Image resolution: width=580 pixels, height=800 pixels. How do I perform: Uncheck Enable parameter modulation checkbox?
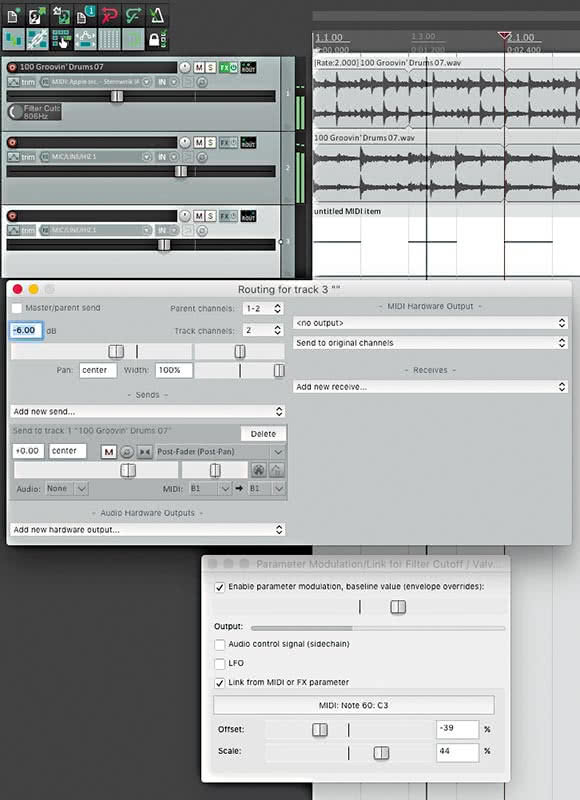click(220, 587)
